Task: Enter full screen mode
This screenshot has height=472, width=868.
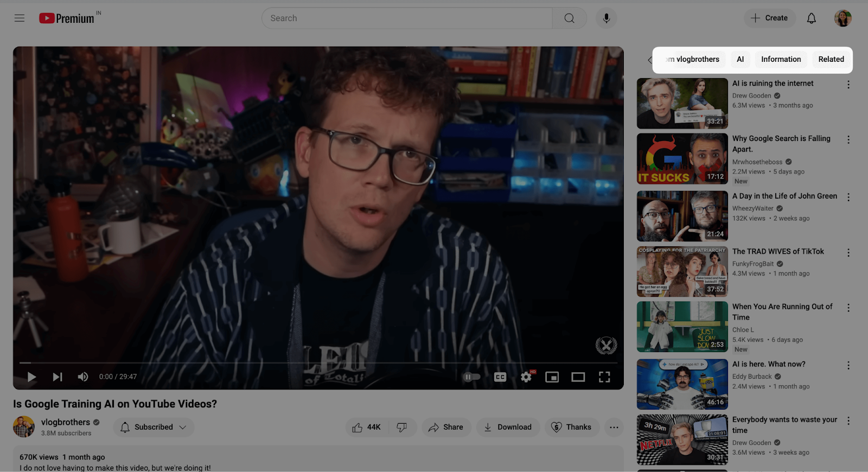Action: pos(604,377)
